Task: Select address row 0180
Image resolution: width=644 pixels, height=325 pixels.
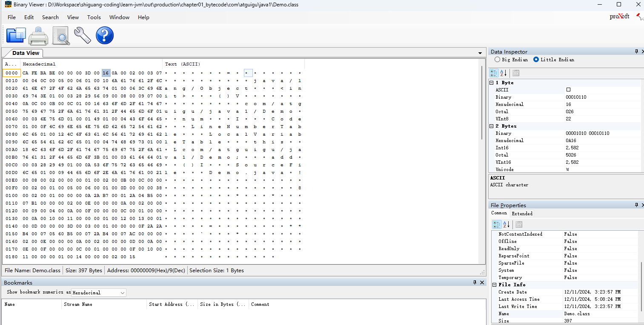Action: point(11,257)
